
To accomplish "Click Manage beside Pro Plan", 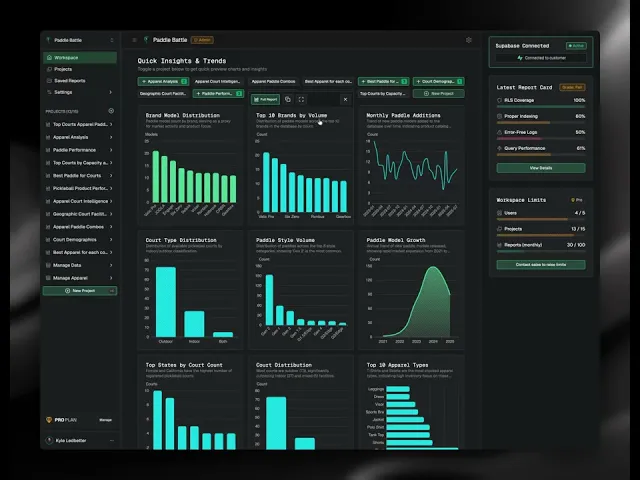I will click(105, 420).
